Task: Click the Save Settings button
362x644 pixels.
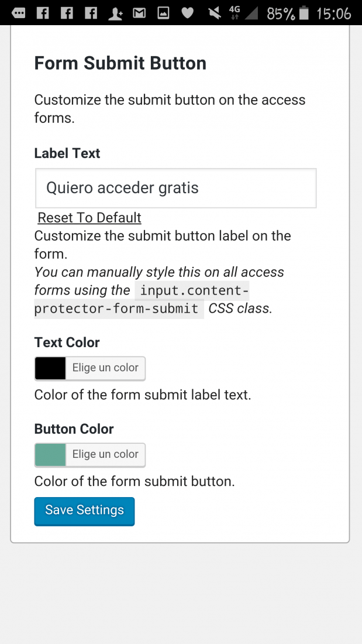Action: [85, 511]
